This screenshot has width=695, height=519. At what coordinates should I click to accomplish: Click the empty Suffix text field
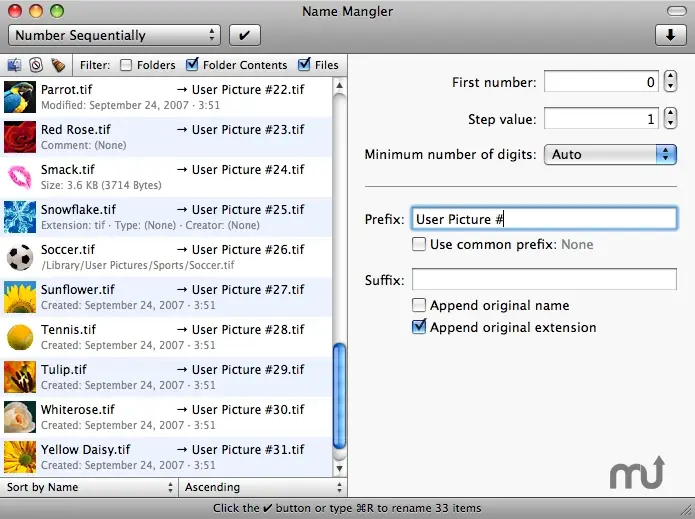(x=544, y=279)
